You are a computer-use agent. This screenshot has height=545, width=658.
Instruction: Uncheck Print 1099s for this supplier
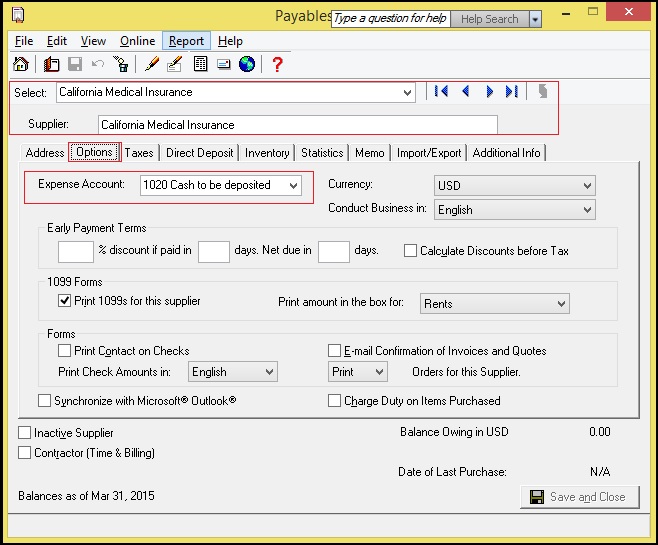(65, 302)
